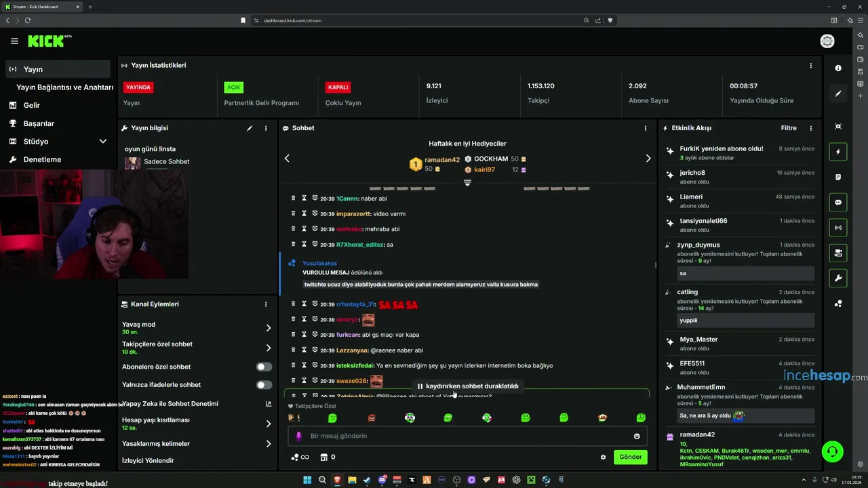Reload the page in browser toolbar

pos(28,20)
